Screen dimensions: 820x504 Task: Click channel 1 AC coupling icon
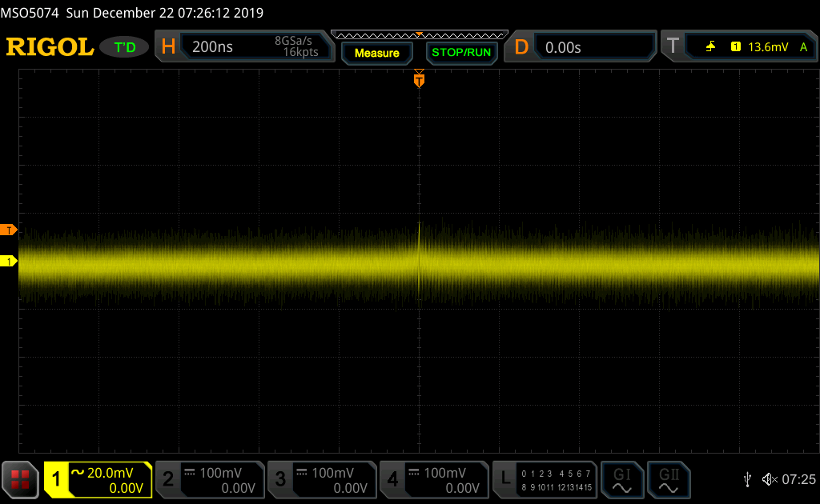coord(78,473)
